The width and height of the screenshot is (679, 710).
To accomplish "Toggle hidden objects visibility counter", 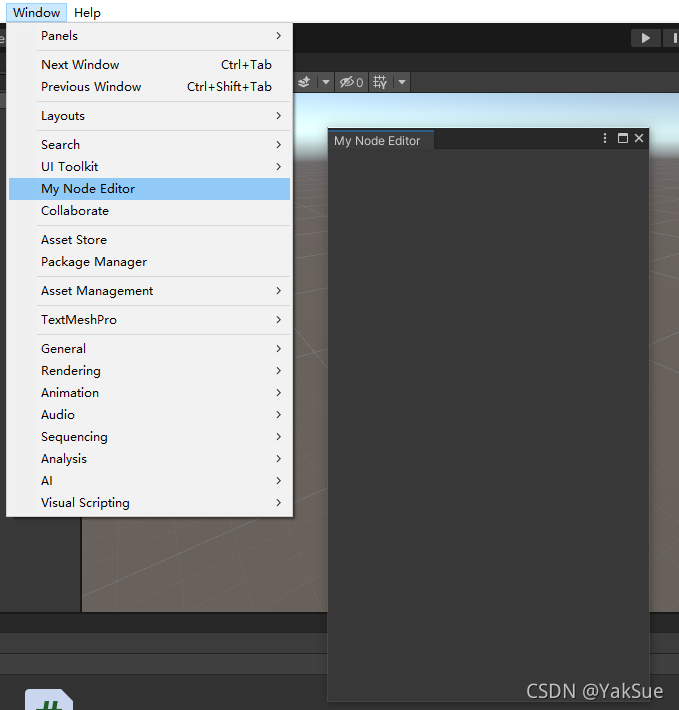I will 352,82.
